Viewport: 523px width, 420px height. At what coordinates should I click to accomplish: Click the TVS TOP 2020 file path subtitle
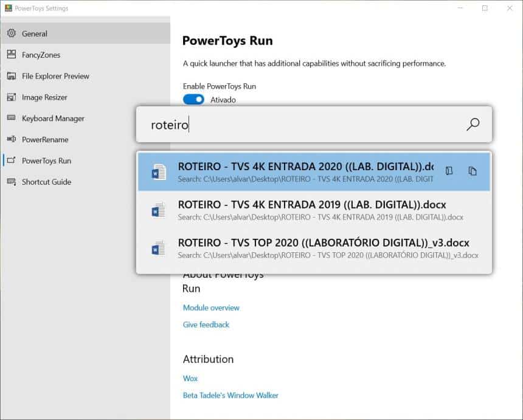click(328, 255)
